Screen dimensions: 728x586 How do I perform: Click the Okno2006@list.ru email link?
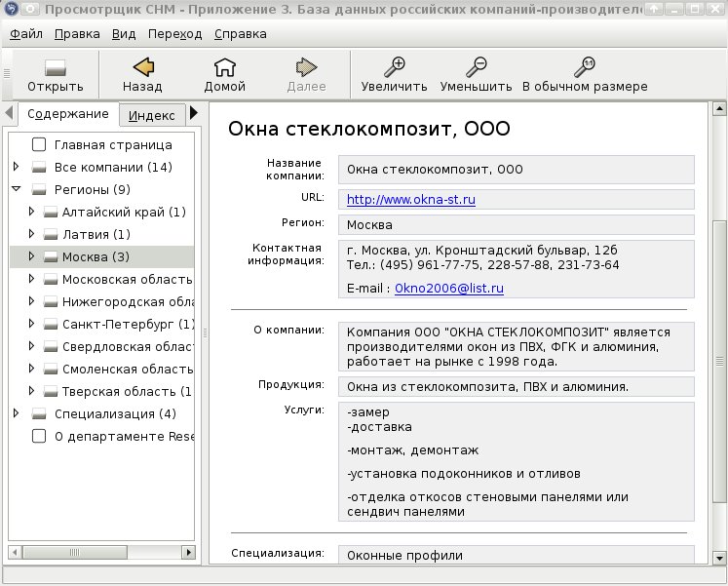tap(449, 289)
